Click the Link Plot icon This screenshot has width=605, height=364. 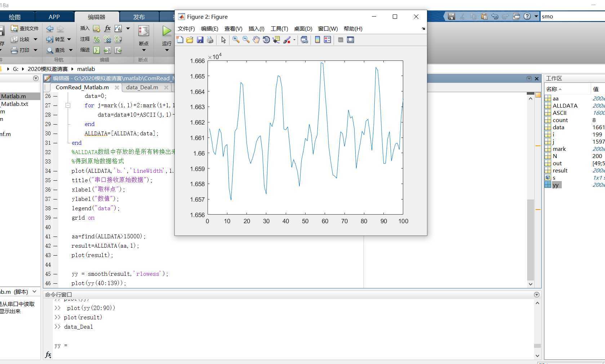tap(304, 40)
